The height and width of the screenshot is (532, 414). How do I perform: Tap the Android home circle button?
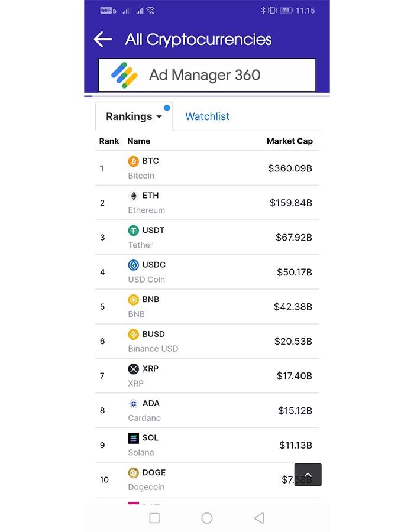(x=207, y=518)
